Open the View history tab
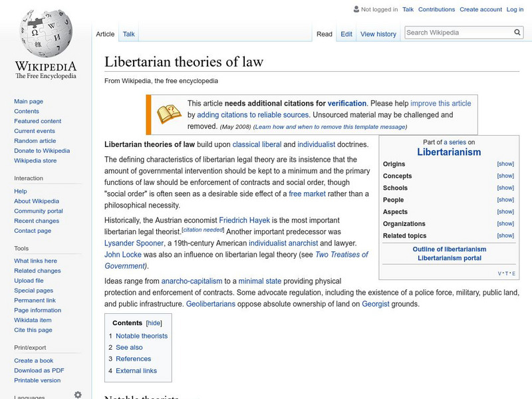The width and height of the screenshot is (532, 399). [x=378, y=35]
